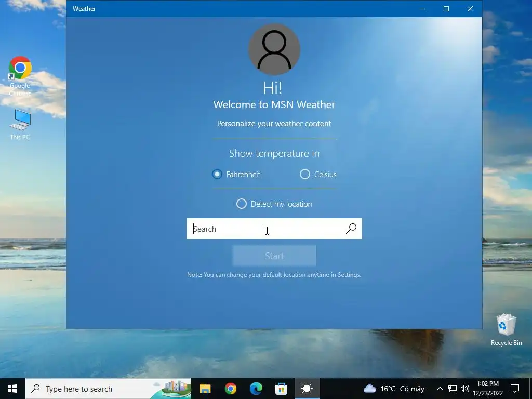
Task: Open the Windows Start menu
Action: [12, 389]
